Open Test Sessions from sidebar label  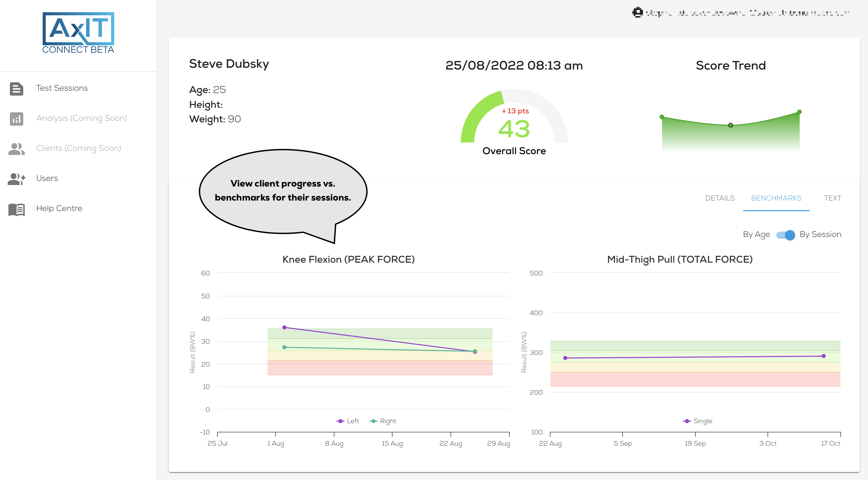[62, 88]
